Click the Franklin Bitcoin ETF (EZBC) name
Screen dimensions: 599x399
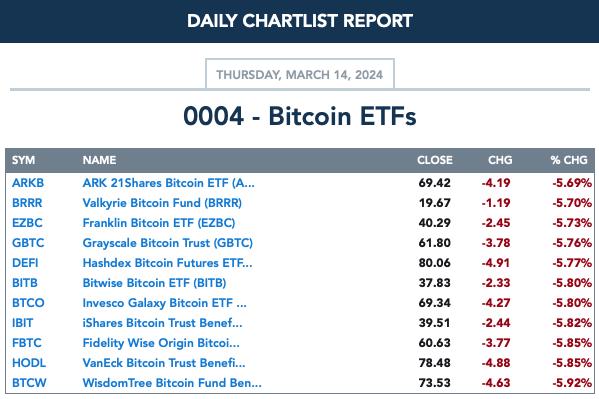coord(159,223)
